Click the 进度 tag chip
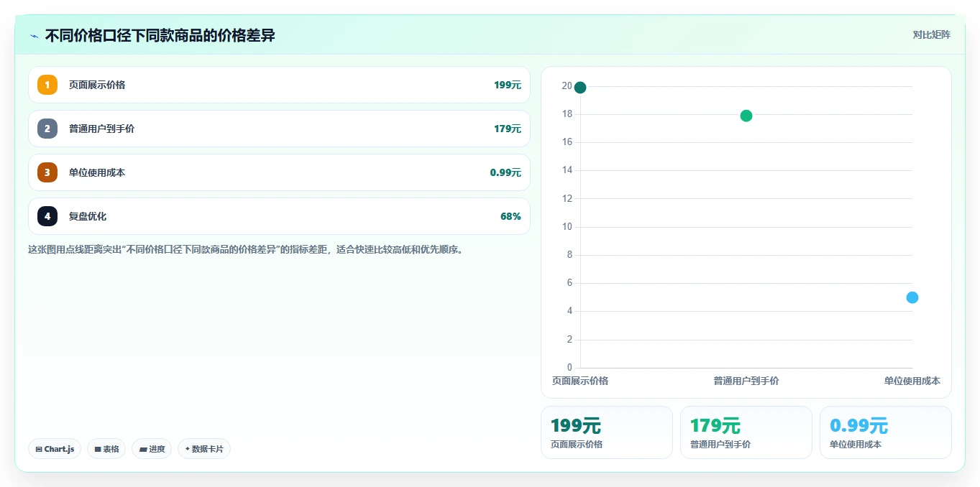The width and height of the screenshot is (980, 487). pyautogui.click(x=152, y=449)
